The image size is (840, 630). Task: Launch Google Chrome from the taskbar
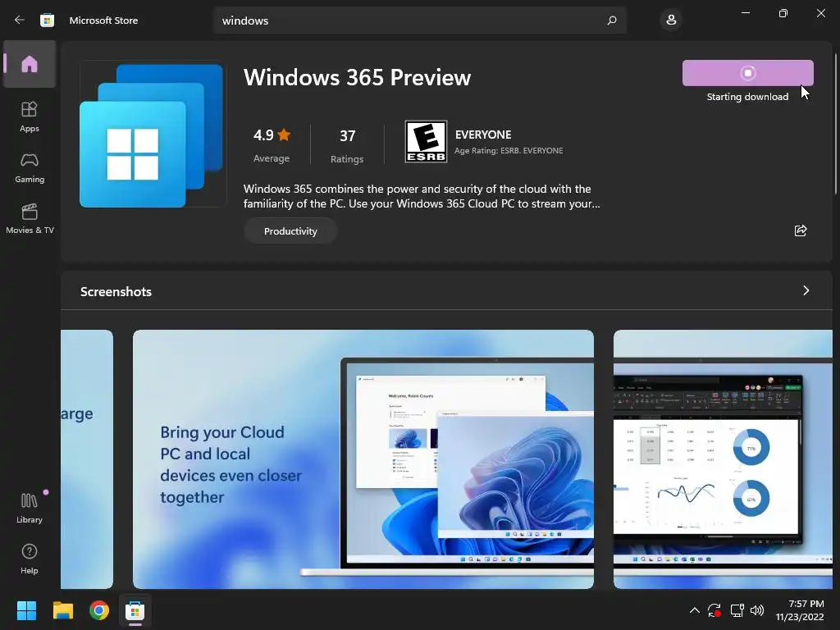pos(99,610)
